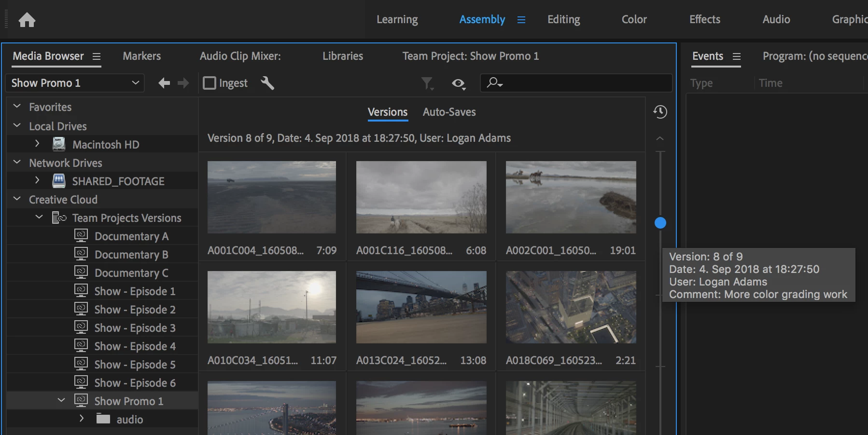
Task: Click the Type column header in Events
Action: click(701, 83)
